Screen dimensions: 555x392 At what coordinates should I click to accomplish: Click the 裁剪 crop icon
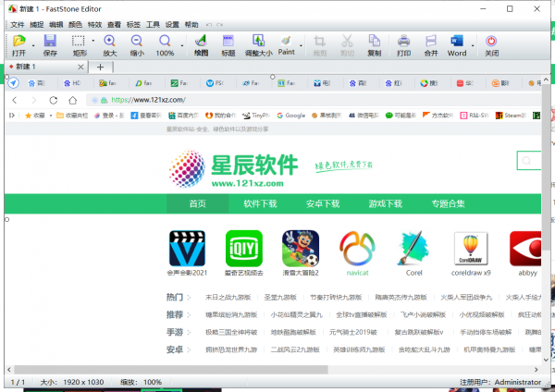point(320,41)
